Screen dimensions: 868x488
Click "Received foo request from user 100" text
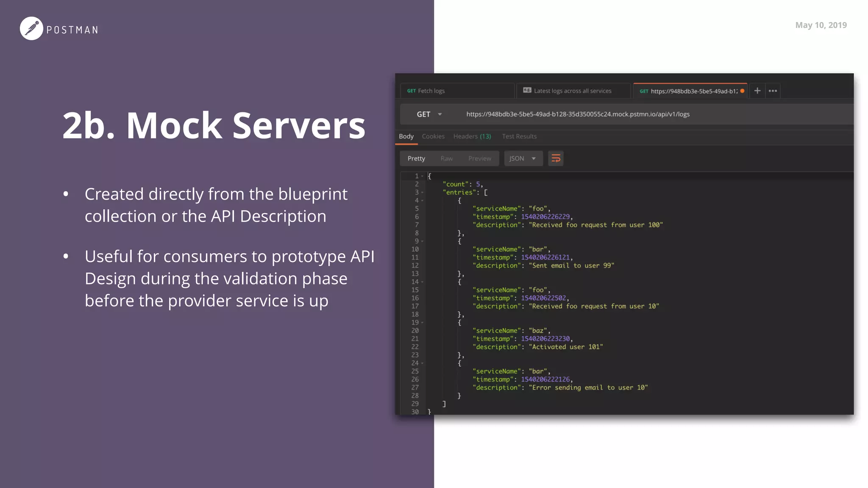(x=596, y=225)
